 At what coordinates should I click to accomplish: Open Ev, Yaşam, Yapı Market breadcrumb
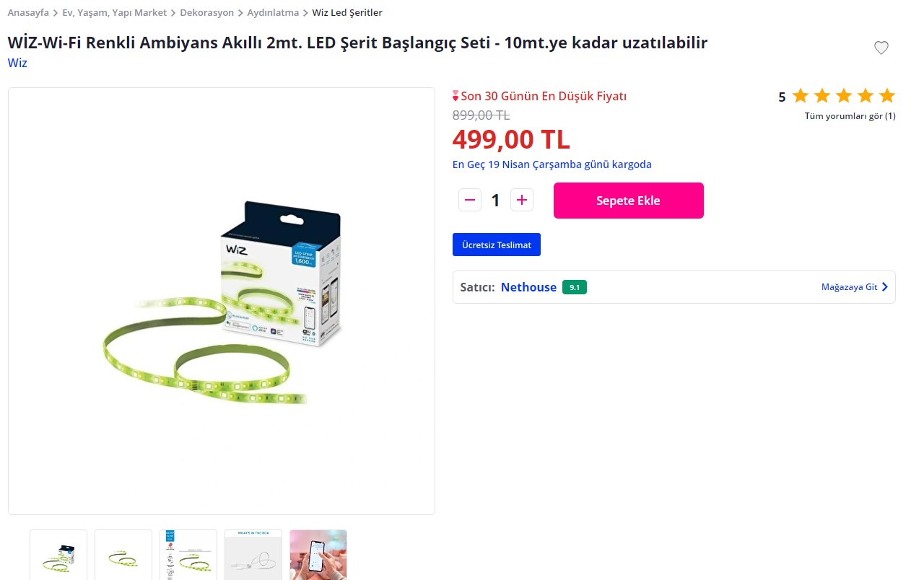click(115, 13)
